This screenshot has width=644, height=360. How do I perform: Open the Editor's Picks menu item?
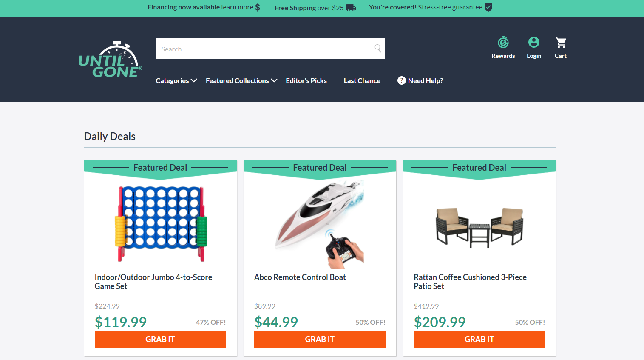(306, 80)
